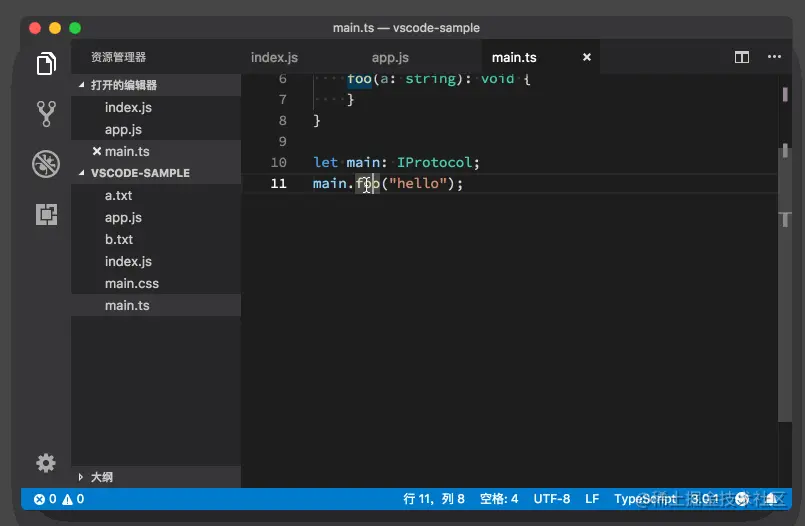The image size is (805, 526).
Task: Open the Explorer view in activity bar
Action: pyautogui.click(x=46, y=64)
